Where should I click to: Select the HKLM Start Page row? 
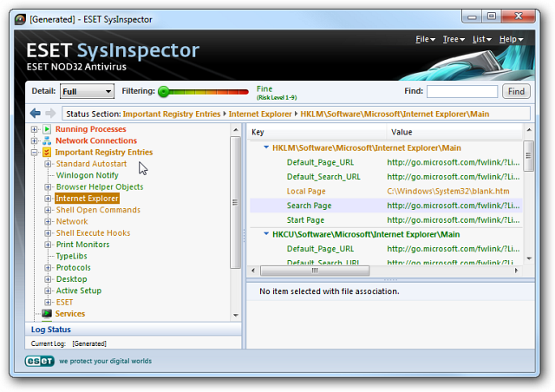tap(386, 220)
